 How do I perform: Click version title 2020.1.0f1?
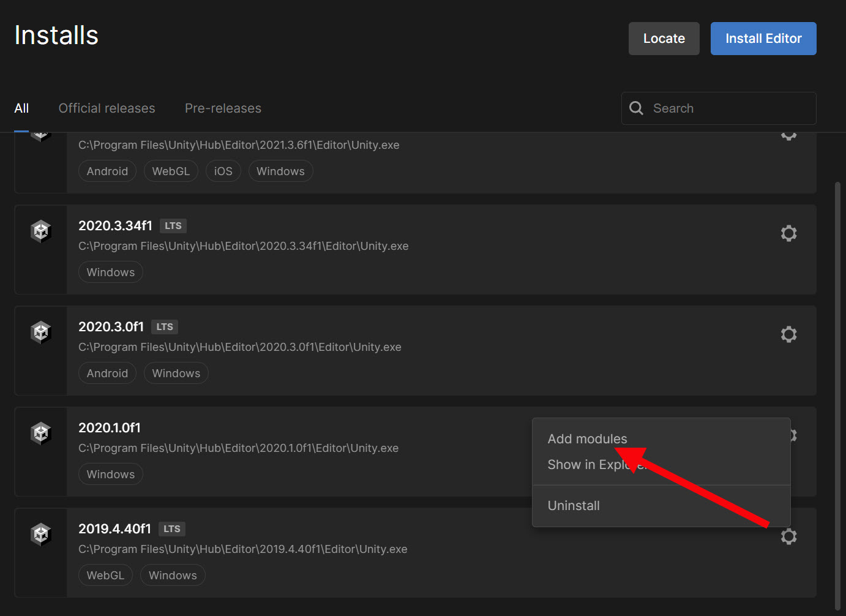[x=110, y=428]
